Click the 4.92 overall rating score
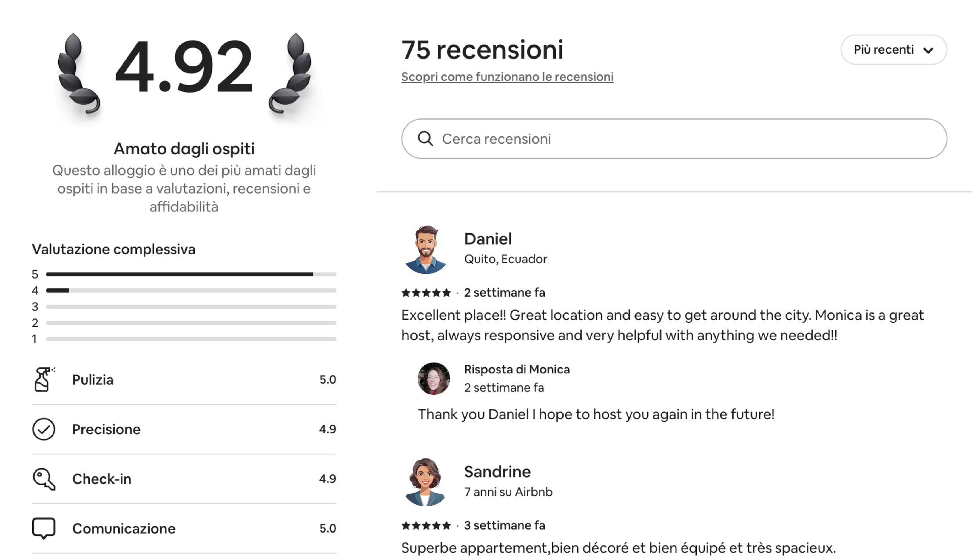The width and height of the screenshot is (976, 560). point(184,67)
